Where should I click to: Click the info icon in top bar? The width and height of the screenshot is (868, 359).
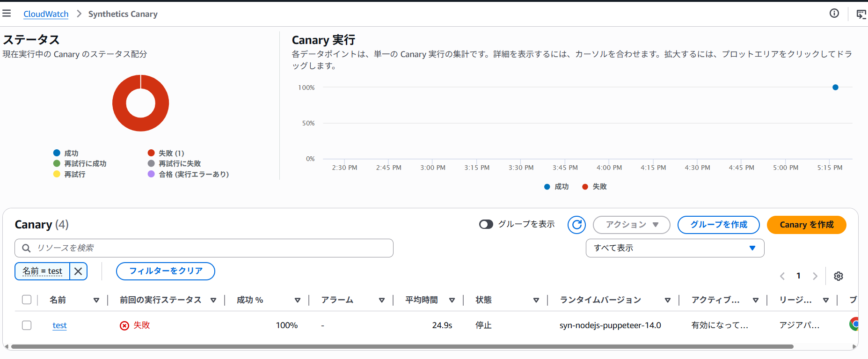tap(834, 14)
